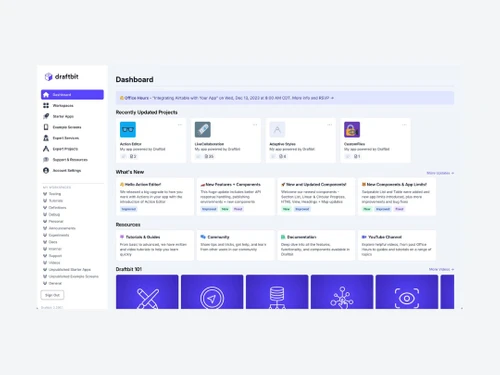Open the CustomFiles padlock app icon
This screenshot has width=500, height=375.
352,130
